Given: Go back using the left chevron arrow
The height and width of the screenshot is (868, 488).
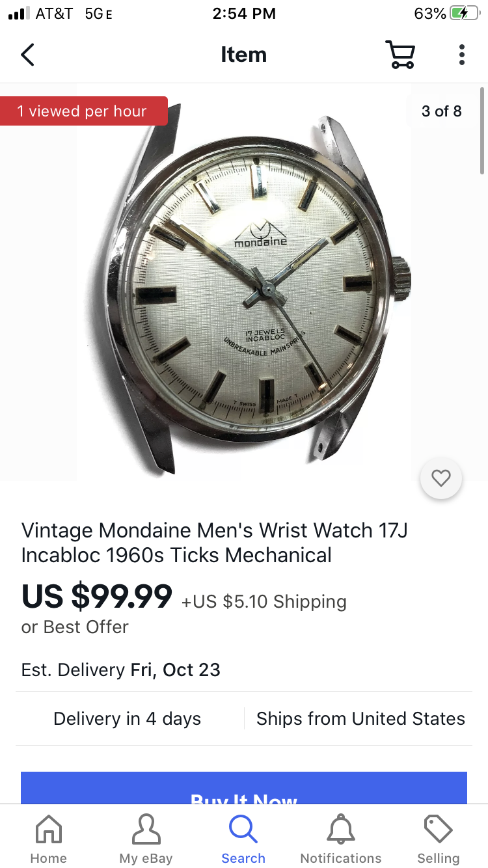Looking at the screenshot, I should [x=27, y=55].
